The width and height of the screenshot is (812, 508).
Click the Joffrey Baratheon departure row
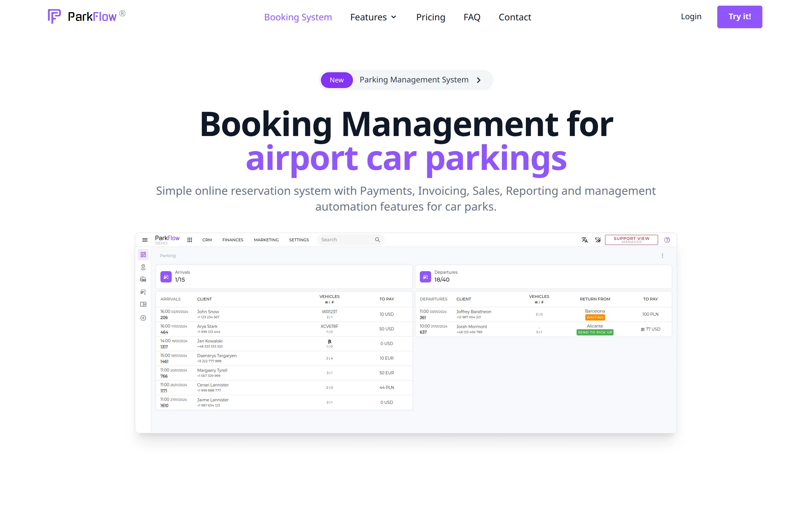544,314
